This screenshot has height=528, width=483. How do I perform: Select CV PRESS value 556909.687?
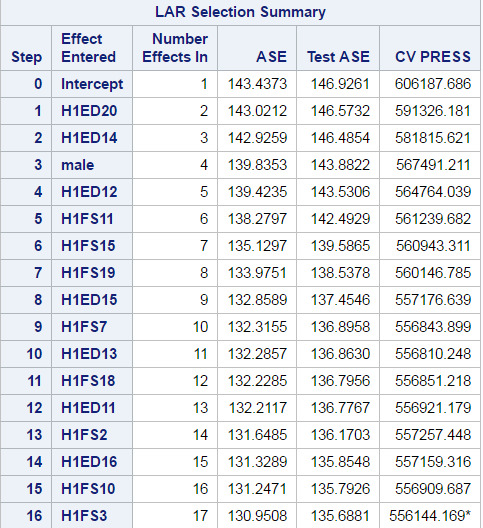[x=433, y=489]
